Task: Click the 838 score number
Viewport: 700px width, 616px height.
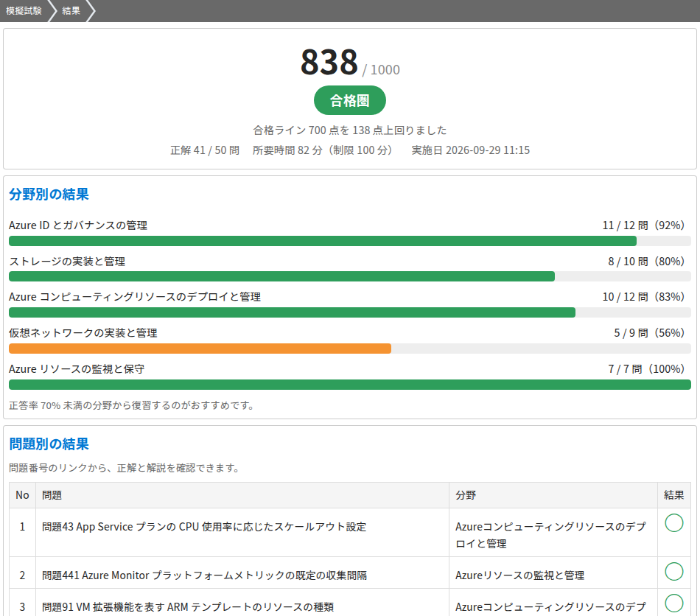Action: [329, 62]
